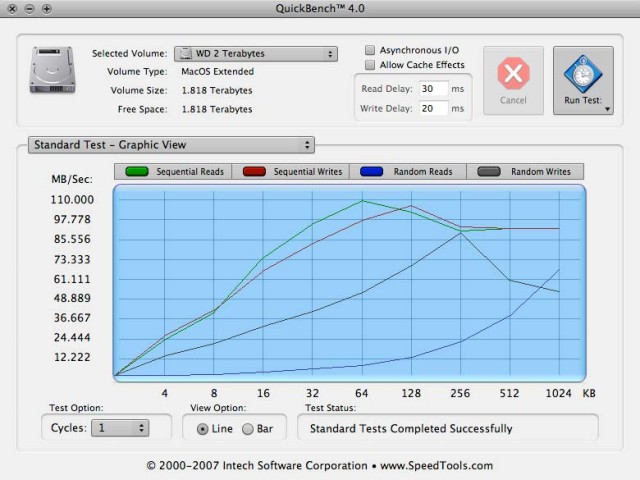This screenshot has width=640, height=480.
Task: Click the small disk icon in volume popup
Action: tap(186, 53)
